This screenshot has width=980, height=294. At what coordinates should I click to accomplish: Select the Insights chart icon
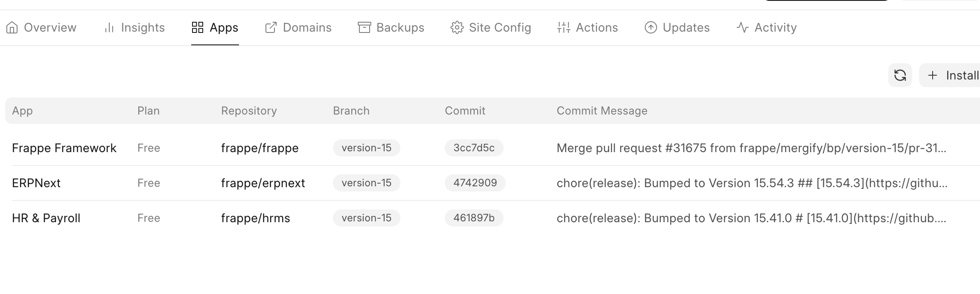coord(109,27)
